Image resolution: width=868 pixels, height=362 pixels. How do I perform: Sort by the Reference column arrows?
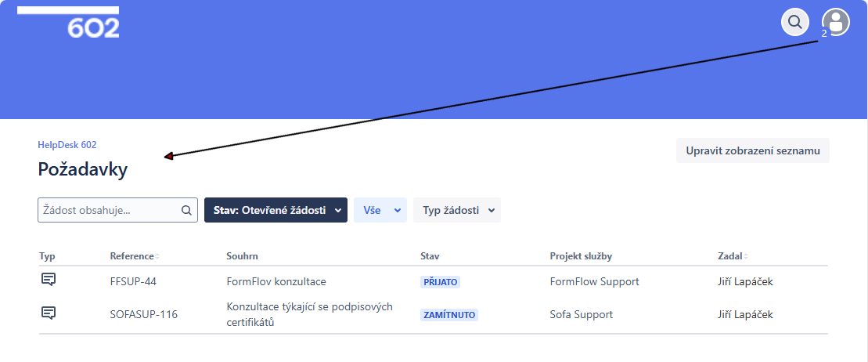click(157, 256)
